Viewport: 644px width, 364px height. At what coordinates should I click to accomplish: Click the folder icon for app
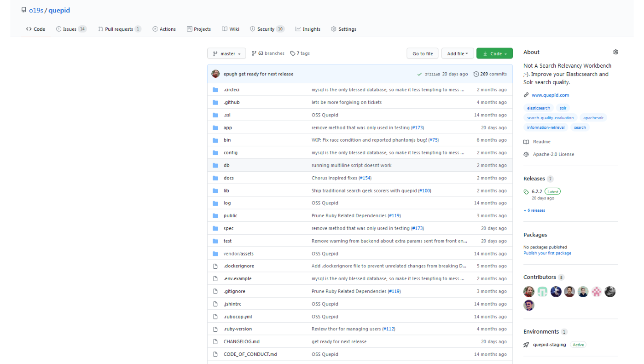pyautogui.click(x=215, y=127)
